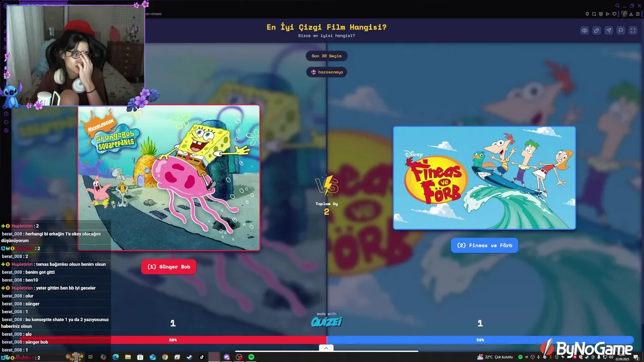The width and height of the screenshot is (644, 362).
Task: Click the eye view icon in quiz header
Action: [x=585, y=31]
